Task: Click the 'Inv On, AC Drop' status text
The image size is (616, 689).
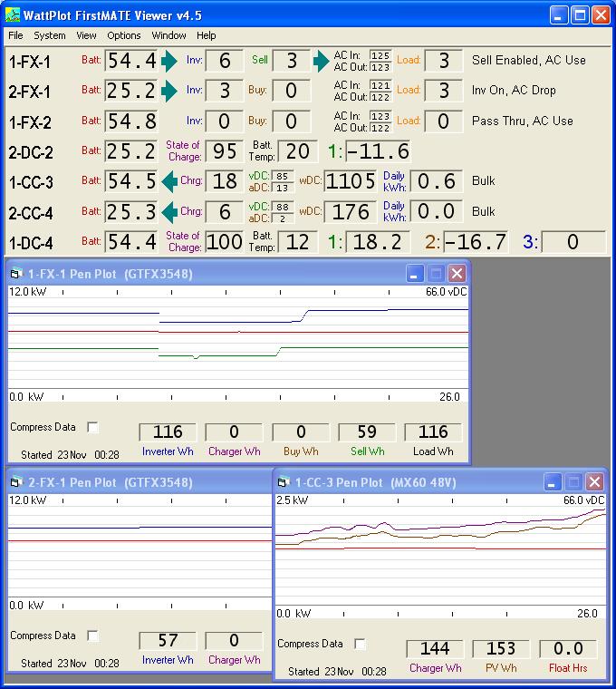Action: (514, 90)
